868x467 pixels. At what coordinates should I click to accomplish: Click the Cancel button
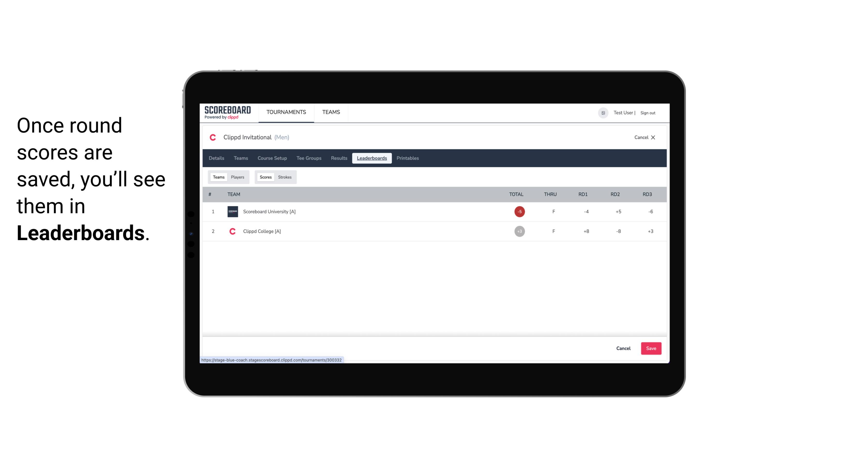pyautogui.click(x=623, y=348)
